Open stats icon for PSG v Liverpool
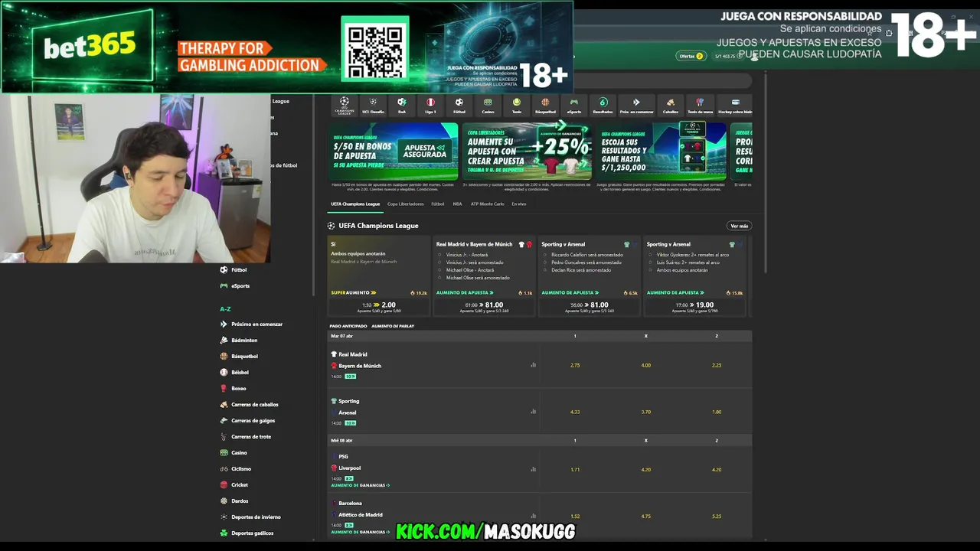The width and height of the screenshot is (980, 551). (533, 469)
